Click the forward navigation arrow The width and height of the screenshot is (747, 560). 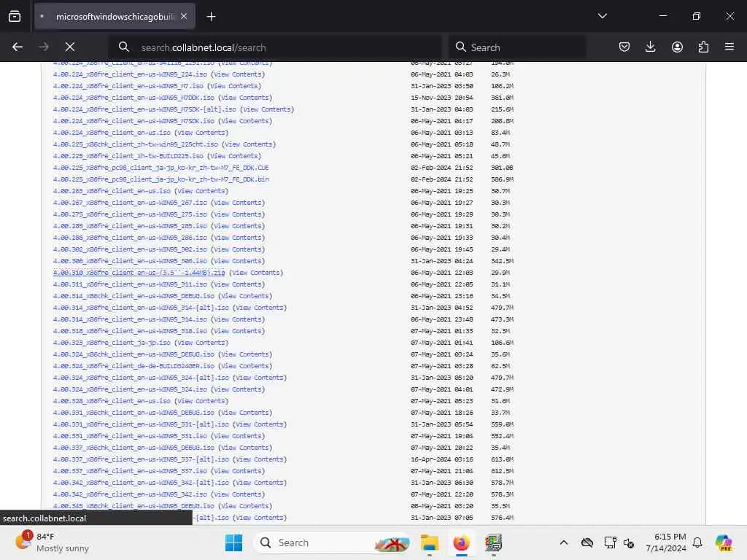pos(43,47)
